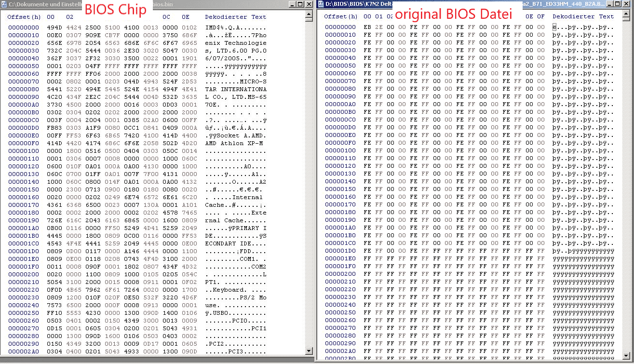Click decoded text 'AMD Athlon XP-M'
The image size is (634, 364).
click(x=234, y=143)
